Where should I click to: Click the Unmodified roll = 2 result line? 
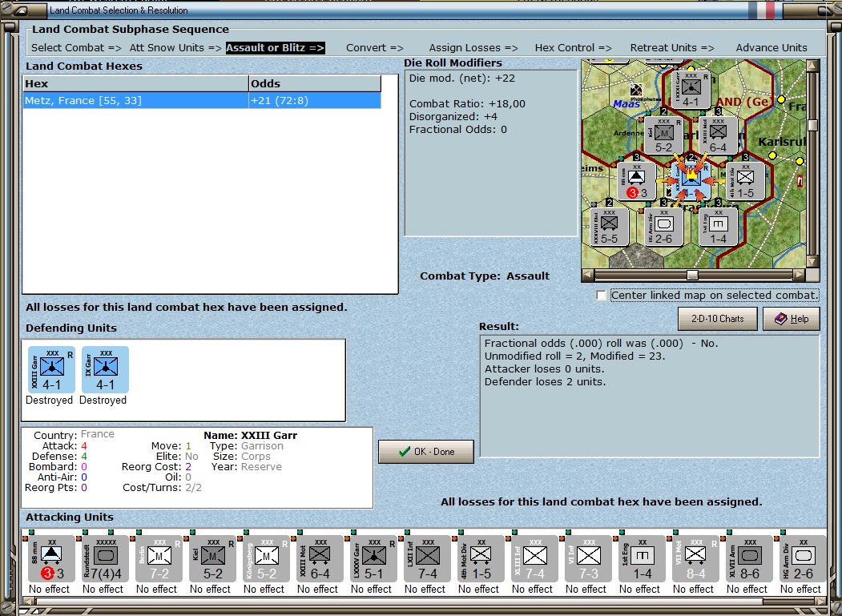click(574, 356)
